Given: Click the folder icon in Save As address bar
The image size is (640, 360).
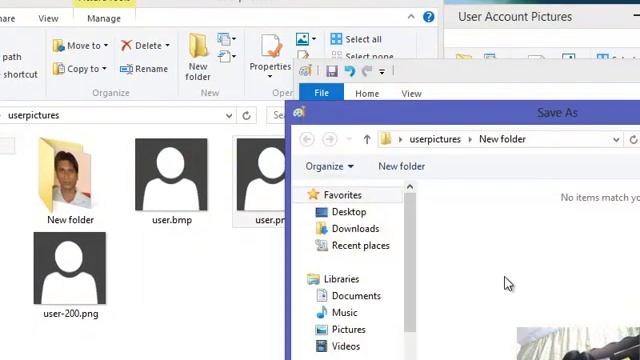Looking at the screenshot, I should pyautogui.click(x=386, y=139).
